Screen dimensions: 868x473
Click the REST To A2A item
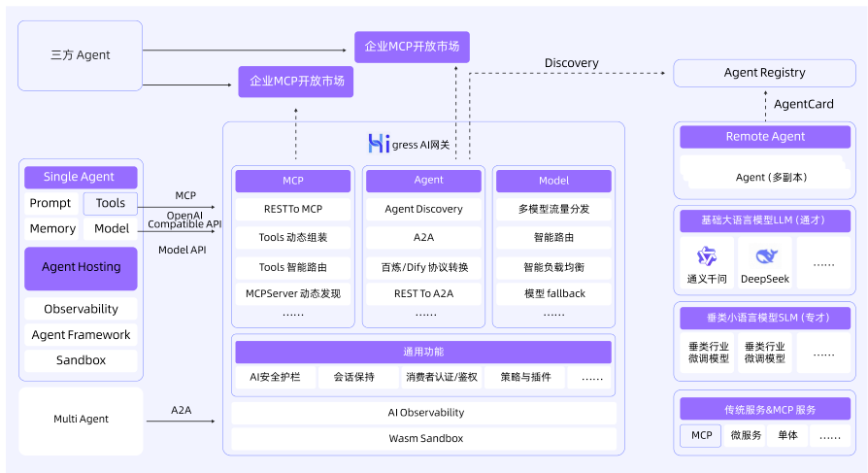pyautogui.click(x=423, y=293)
